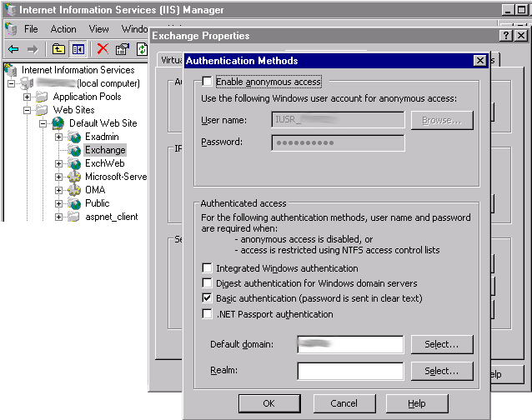
Task: Check Integrated Windows authentication
Action: click(x=207, y=267)
